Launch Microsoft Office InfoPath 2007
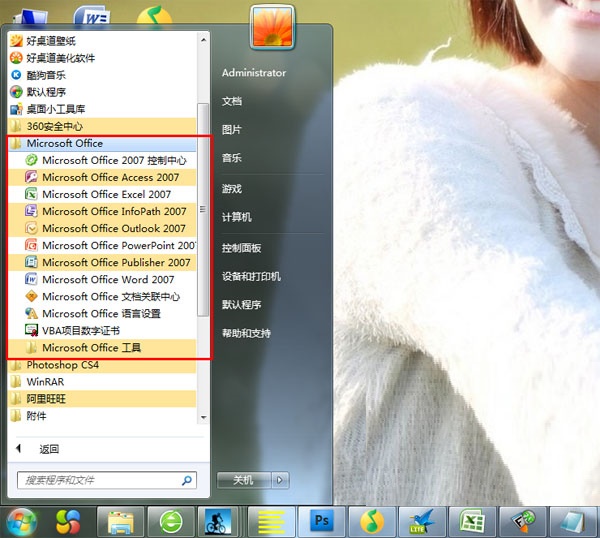Screen dimensions: 600x538 (x=102, y=211)
